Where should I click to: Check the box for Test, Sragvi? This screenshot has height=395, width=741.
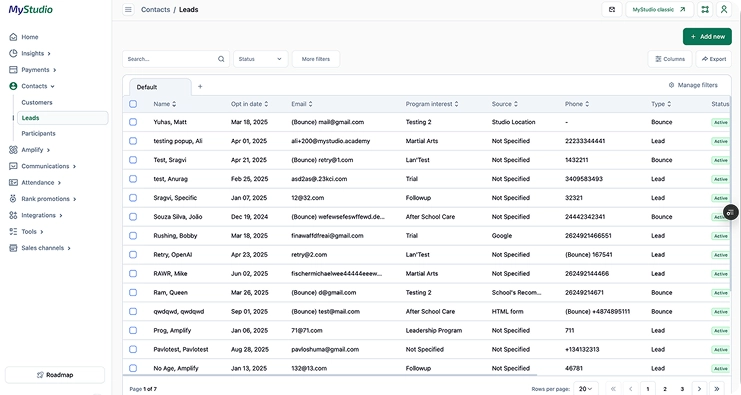pos(133,160)
